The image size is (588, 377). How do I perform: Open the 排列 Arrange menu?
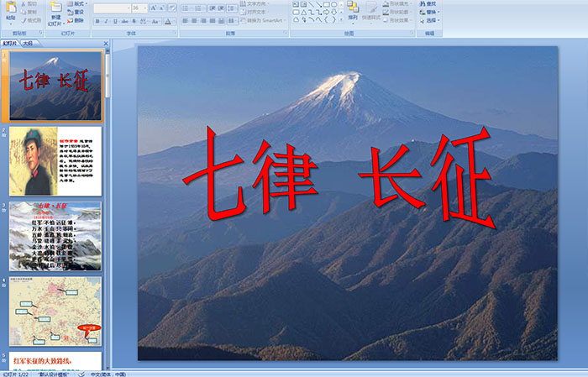353,11
